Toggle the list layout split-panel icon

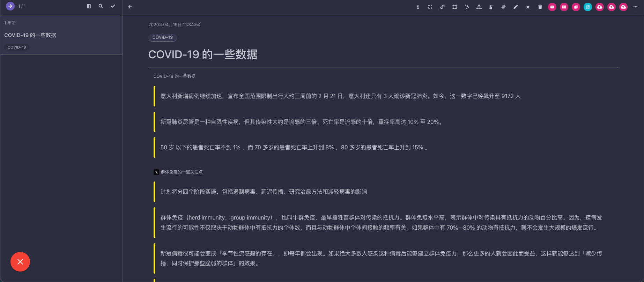89,6
